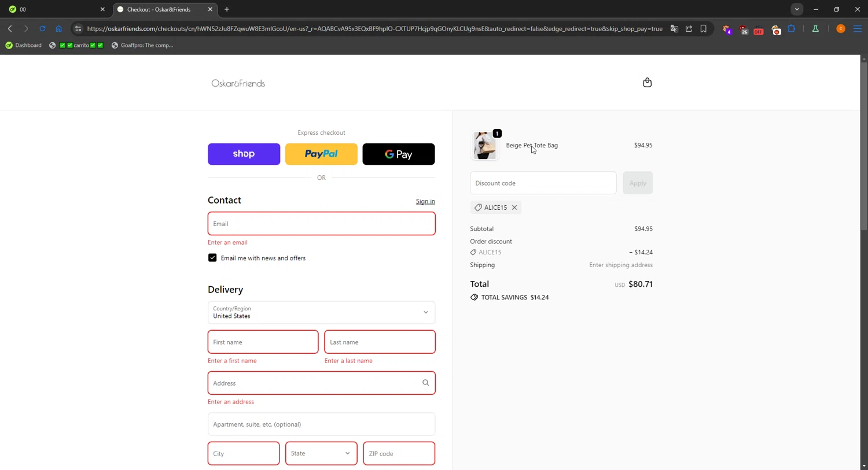Focus the First name field
The image size is (868, 470).
click(263, 342)
